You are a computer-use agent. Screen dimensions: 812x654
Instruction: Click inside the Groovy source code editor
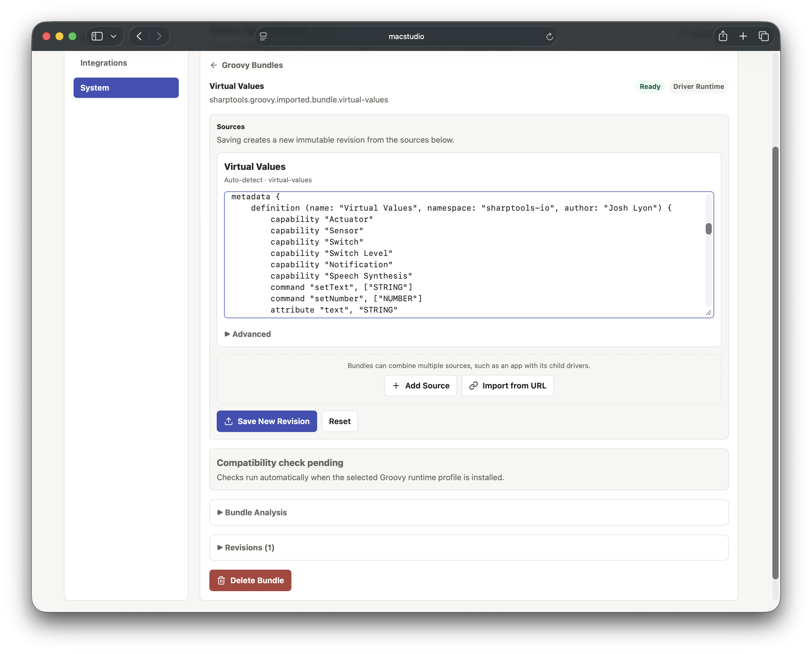click(x=469, y=255)
